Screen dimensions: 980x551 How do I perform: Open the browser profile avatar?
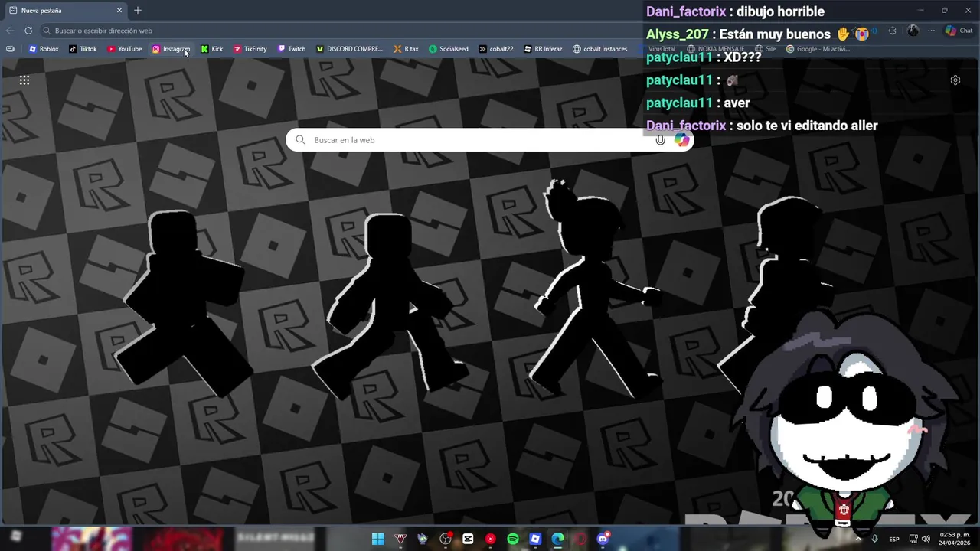(x=913, y=31)
